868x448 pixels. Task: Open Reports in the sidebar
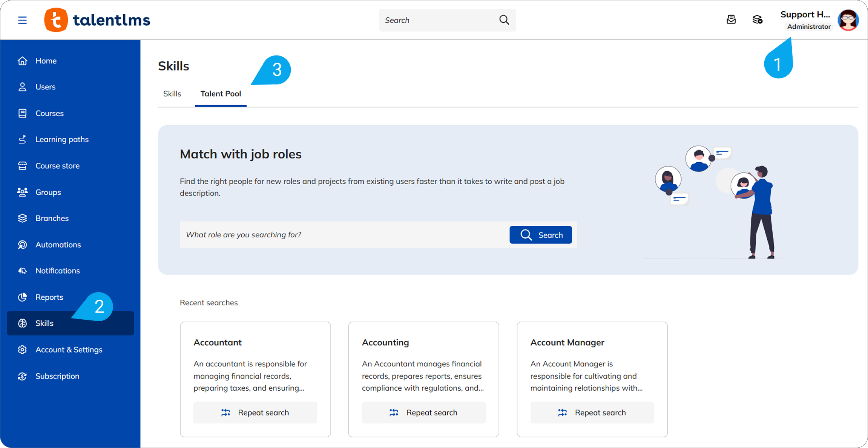49,297
